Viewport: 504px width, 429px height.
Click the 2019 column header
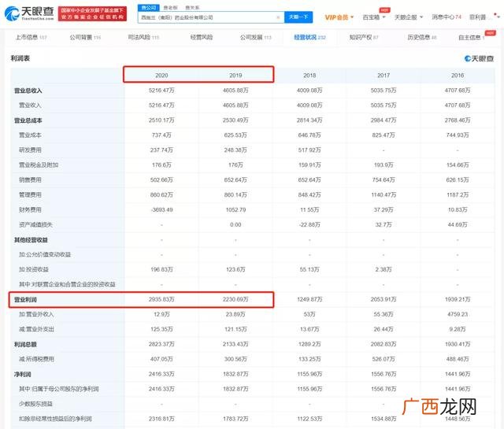pyautogui.click(x=235, y=76)
